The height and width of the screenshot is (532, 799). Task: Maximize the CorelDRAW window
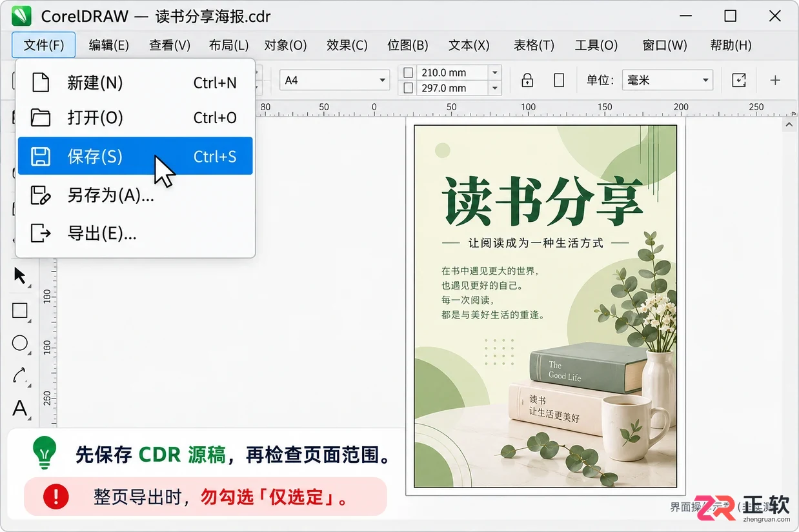click(730, 16)
